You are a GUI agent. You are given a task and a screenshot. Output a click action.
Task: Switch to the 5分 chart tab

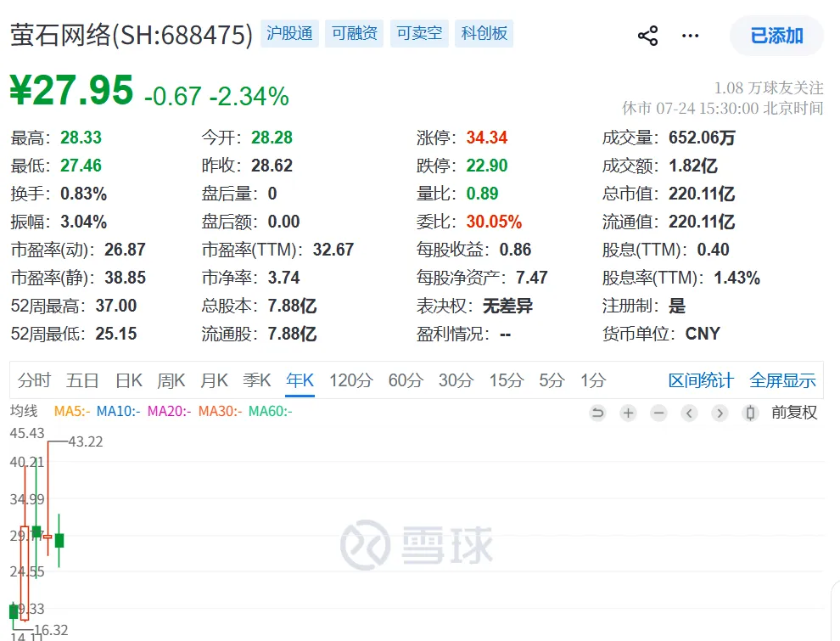point(552,380)
